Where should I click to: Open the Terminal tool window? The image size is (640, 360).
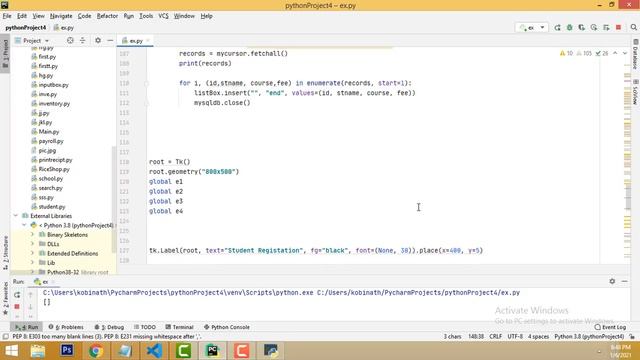click(x=180, y=327)
